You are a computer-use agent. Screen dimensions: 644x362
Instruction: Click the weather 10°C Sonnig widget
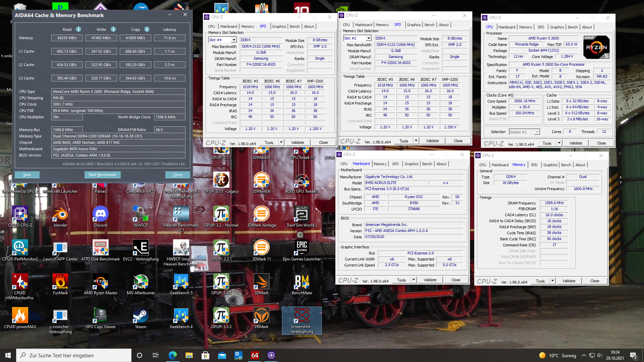[557, 355]
